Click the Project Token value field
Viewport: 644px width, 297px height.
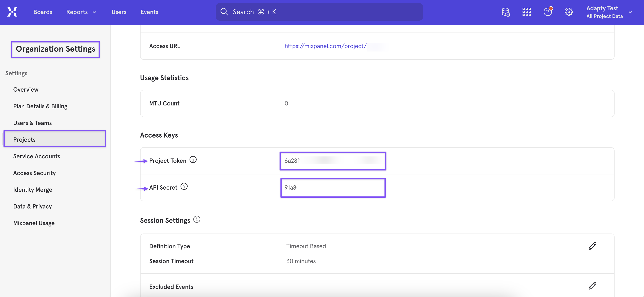click(333, 161)
